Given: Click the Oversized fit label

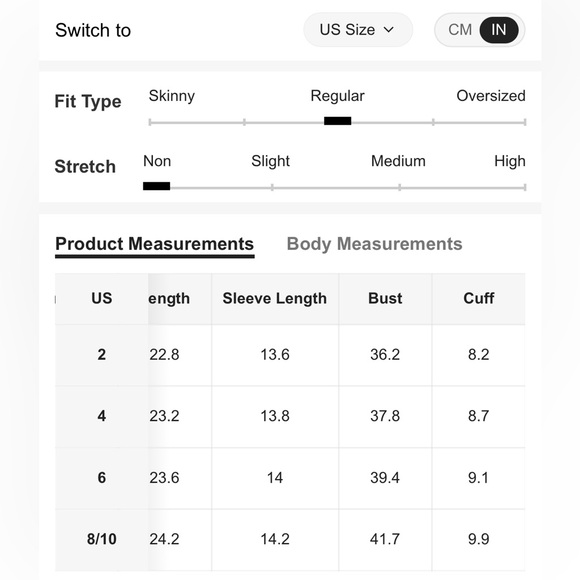Looking at the screenshot, I should point(491,96).
